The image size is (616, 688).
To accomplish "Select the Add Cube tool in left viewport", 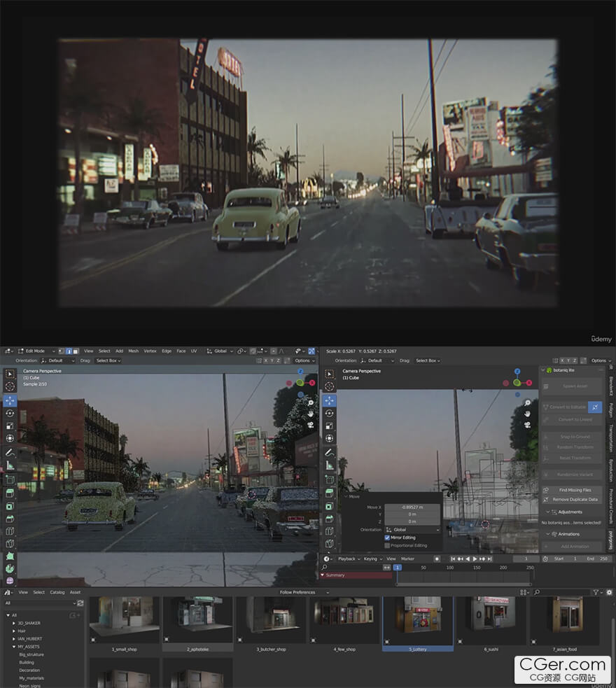I will tap(10, 479).
